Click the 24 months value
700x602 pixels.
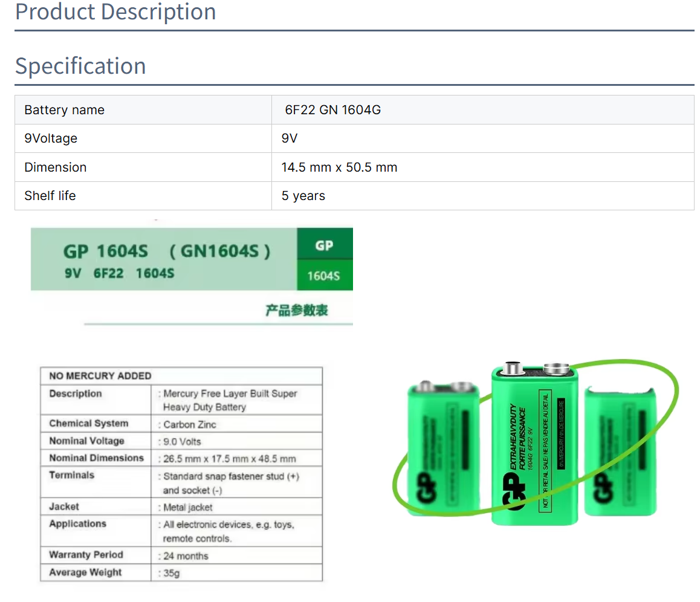(x=185, y=556)
